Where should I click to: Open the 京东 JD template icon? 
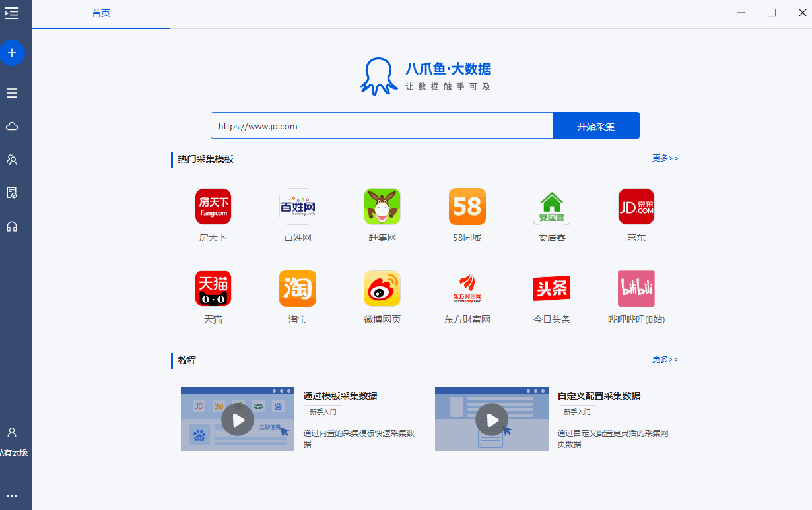pyautogui.click(x=636, y=207)
